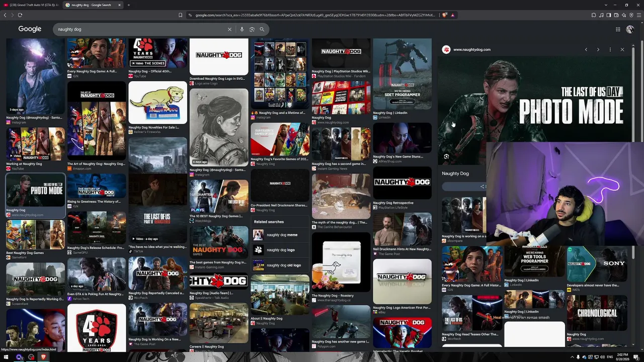Open the Sony Developers almost never related image

[x=597, y=264]
